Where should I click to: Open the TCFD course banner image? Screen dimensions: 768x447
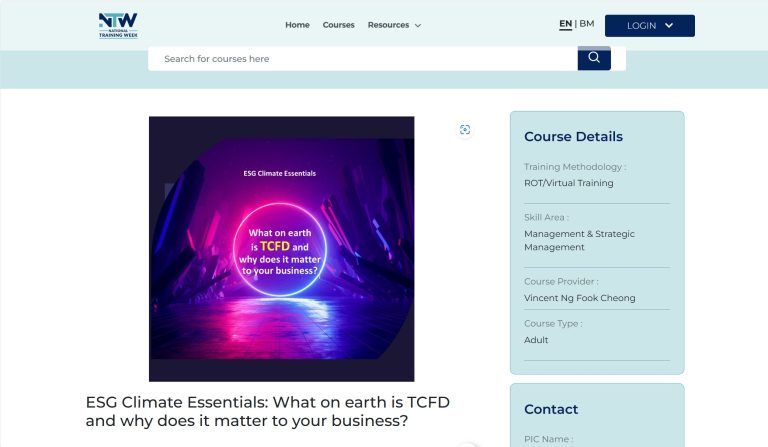(281, 248)
